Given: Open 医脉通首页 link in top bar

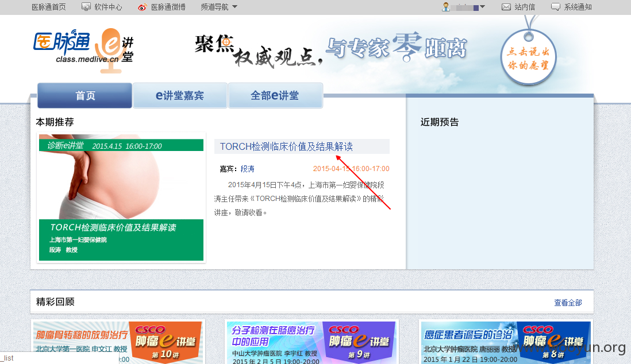Looking at the screenshot, I should [49, 7].
